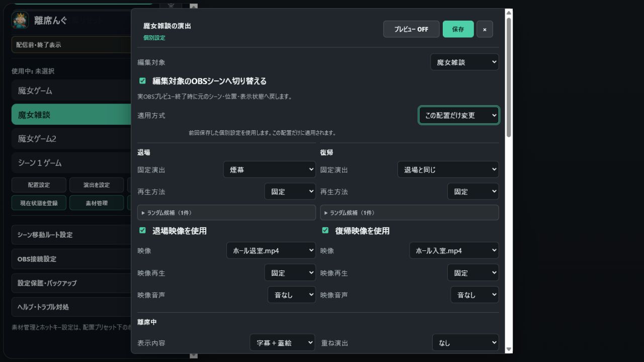Expand ランダム候補 under 退場

coord(226,213)
